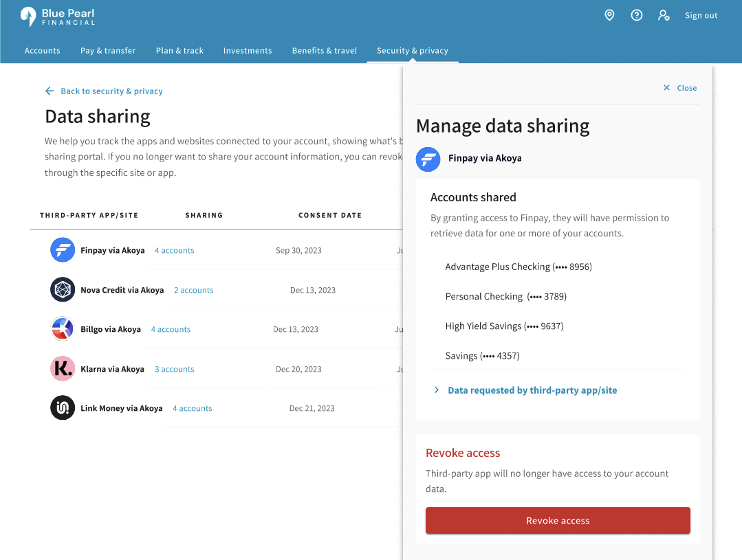Open the profile settings icon

[664, 15]
